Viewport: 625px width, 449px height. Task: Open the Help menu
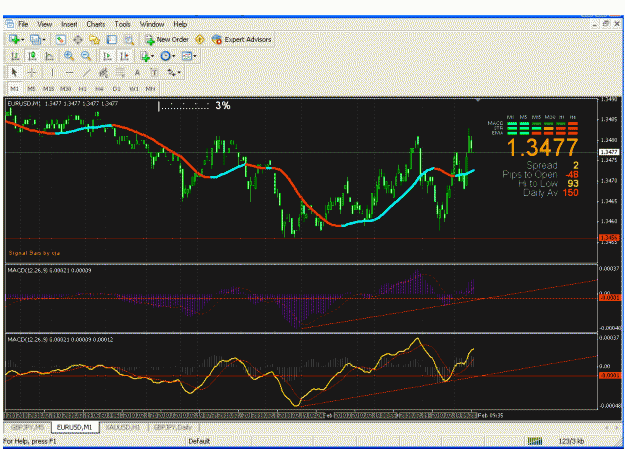click(x=180, y=24)
